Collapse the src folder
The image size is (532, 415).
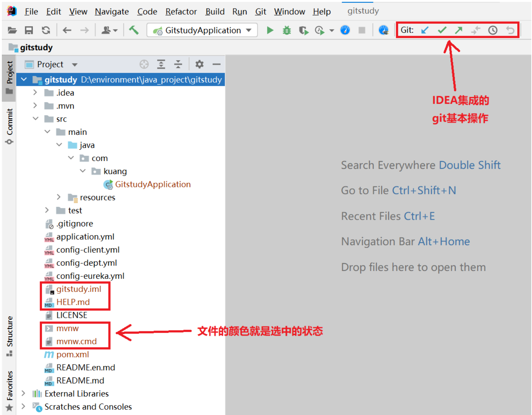click(35, 119)
